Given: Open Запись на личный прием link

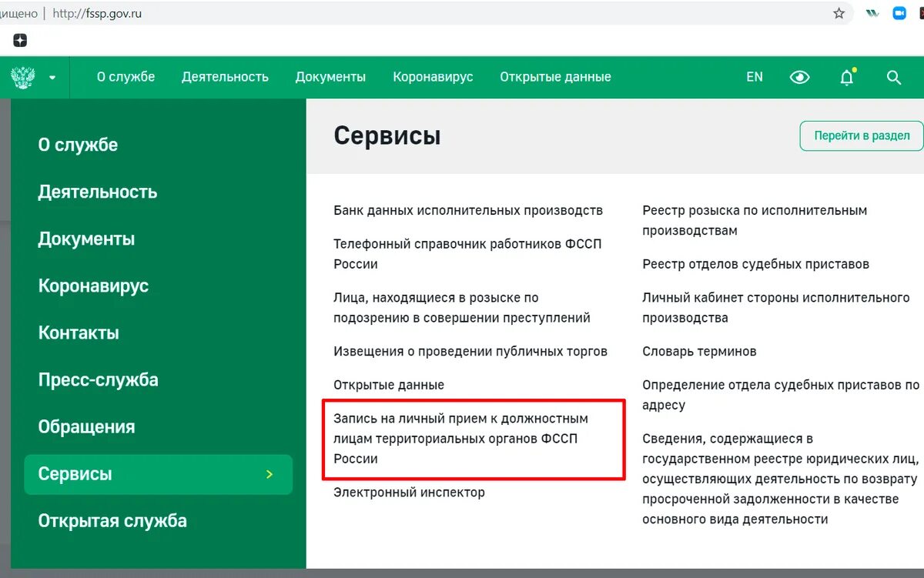Looking at the screenshot, I should [x=460, y=439].
